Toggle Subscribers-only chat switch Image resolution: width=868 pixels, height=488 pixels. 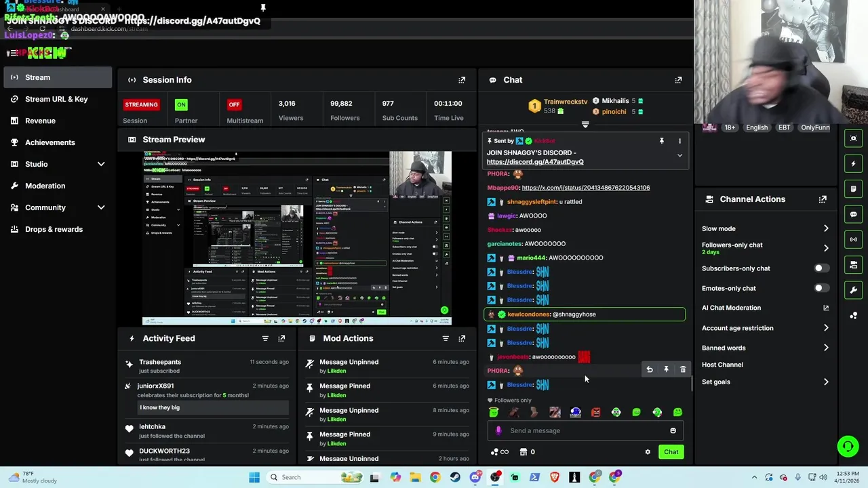821,268
